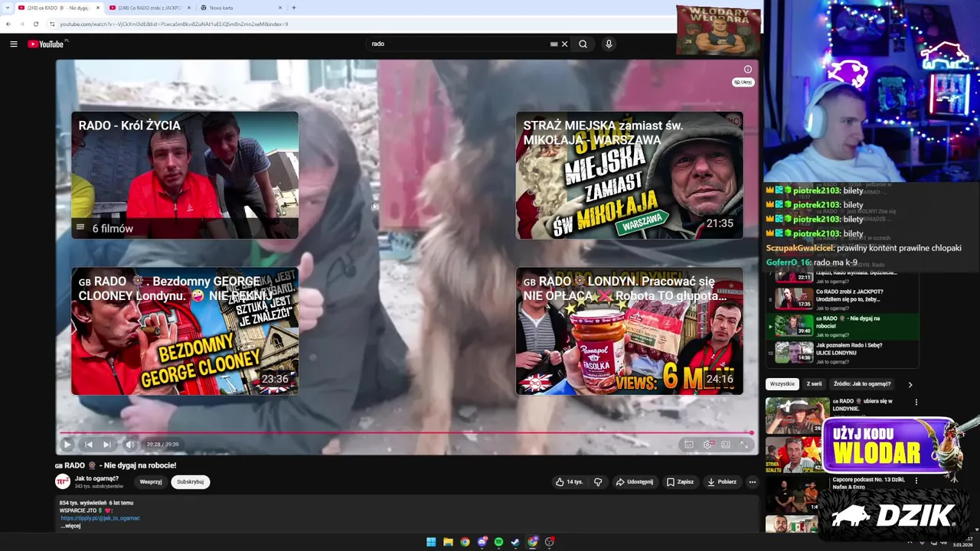Hide end screen cards with 'Ukryj' button
The width and height of the screenshot is (980, 551).
[x=743, y=82]
